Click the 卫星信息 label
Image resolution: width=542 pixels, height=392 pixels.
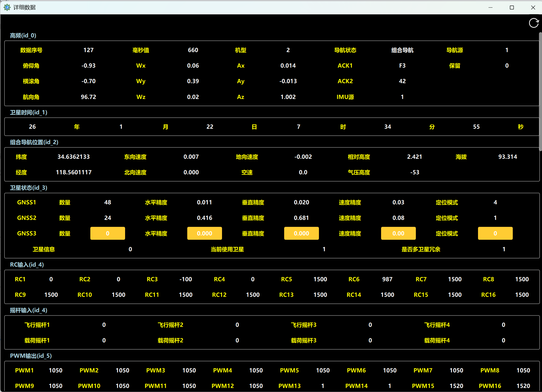coord(44,249)
